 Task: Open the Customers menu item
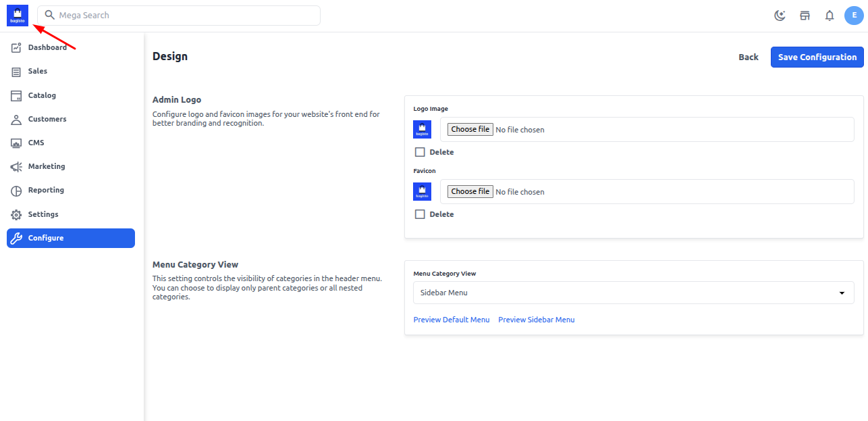tap(47, 120)
